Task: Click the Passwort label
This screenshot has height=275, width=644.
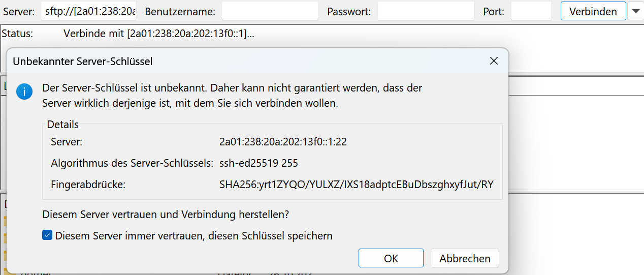Action: tap(349, 11)
